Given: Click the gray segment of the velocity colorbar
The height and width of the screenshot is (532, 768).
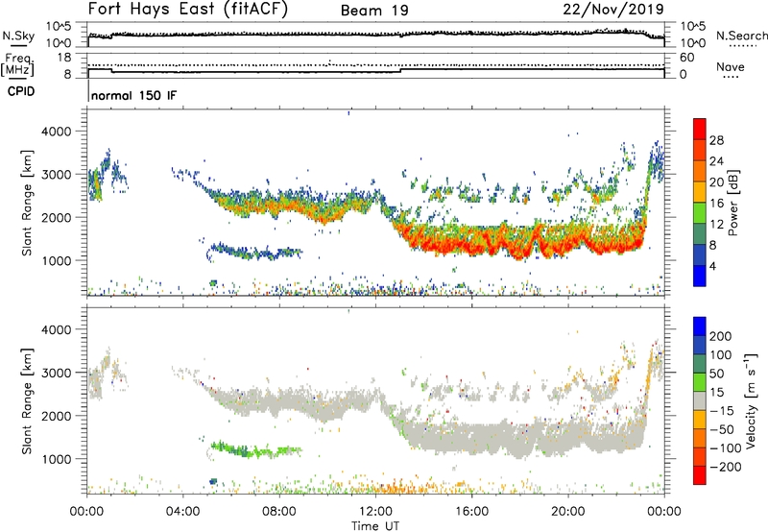Looking at the screenshot, I should pos(700,400).
